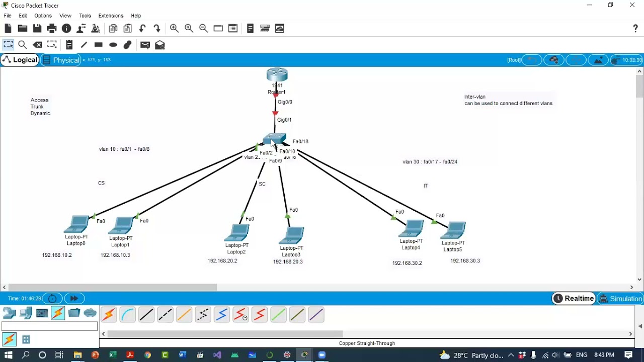This screenshot has width=644, height=362.
Task: Click the New file icon
Action: pyautogui.click(x=8, y=29)
